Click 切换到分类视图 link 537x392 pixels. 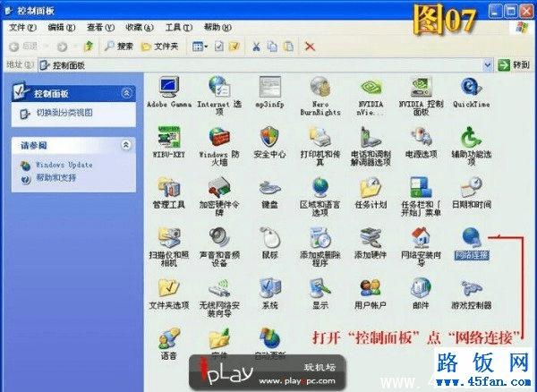pyautogui.click(x=64, y=113)
